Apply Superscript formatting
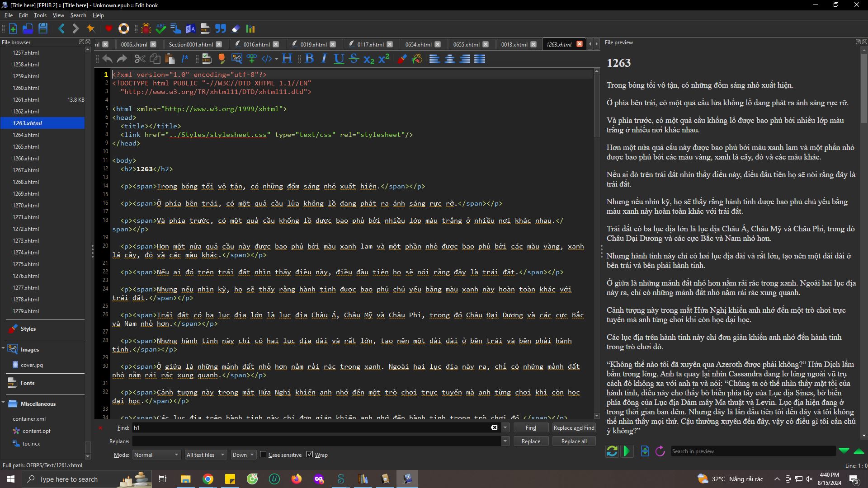This screenshot has height=488, width=868. [384, 59]
